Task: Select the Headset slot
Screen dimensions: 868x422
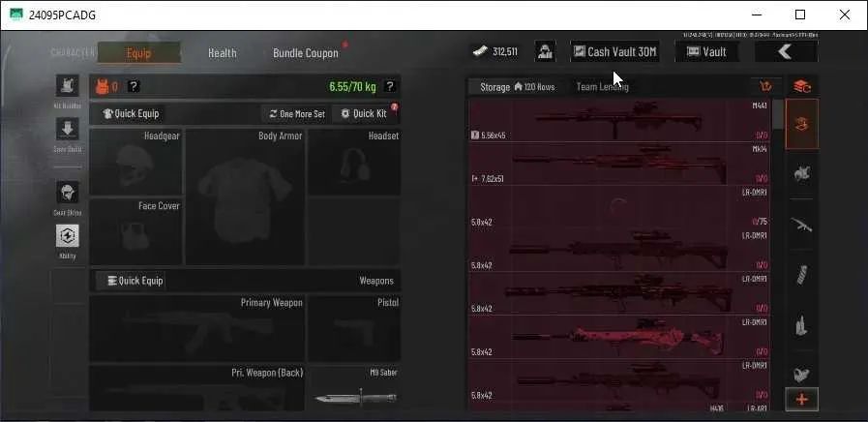Action: (354, 163)
